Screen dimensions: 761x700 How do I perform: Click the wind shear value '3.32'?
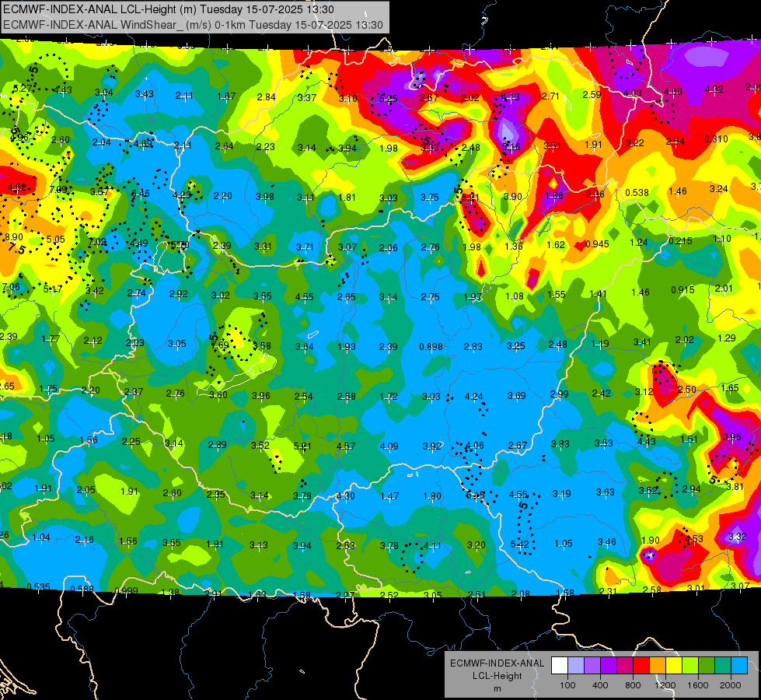[x=737, y=537]
